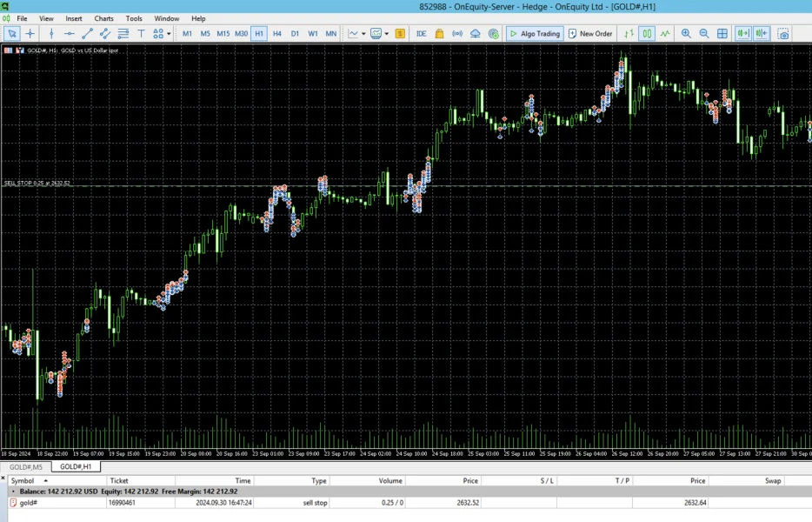Click the zoom in magnifier icon
This screenshot has width=812, height=522.
(686, 34)
